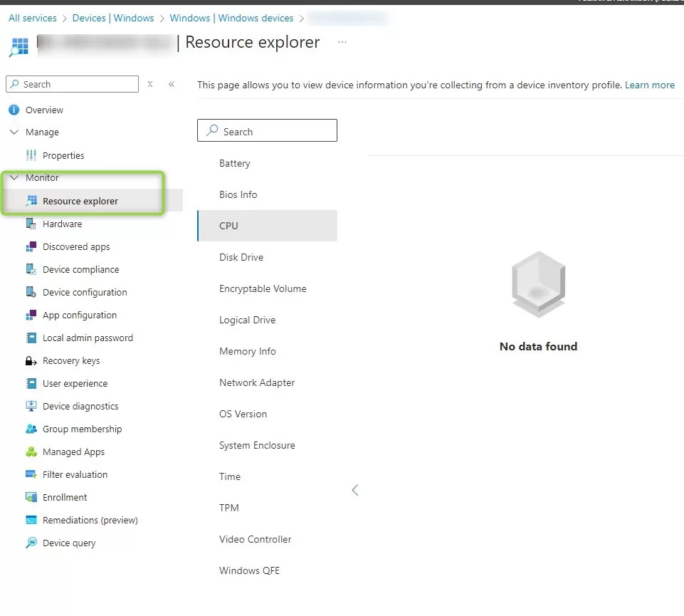Go to All services breadcrumb
Image resolution: width=684 pixels, height=616 pixels.
point(33,18)
